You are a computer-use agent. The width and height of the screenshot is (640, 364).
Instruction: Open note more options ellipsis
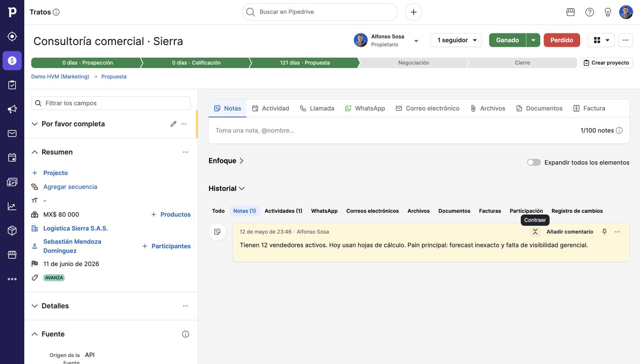click(x=617, y=232)
